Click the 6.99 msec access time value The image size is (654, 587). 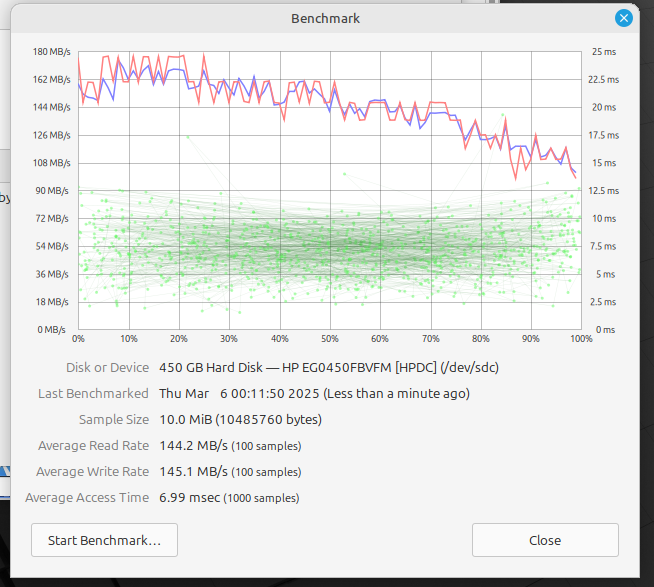(x=190, y=497)
